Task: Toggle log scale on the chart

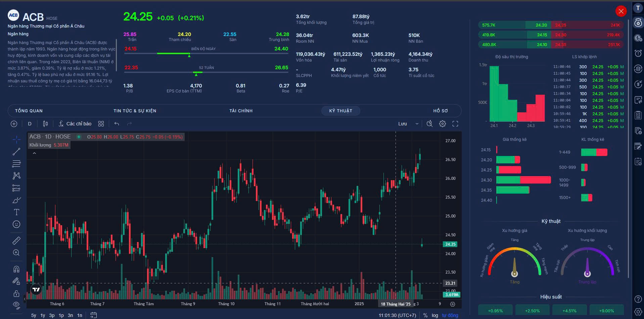Action: pyautogui.click(x=435, y=315)
